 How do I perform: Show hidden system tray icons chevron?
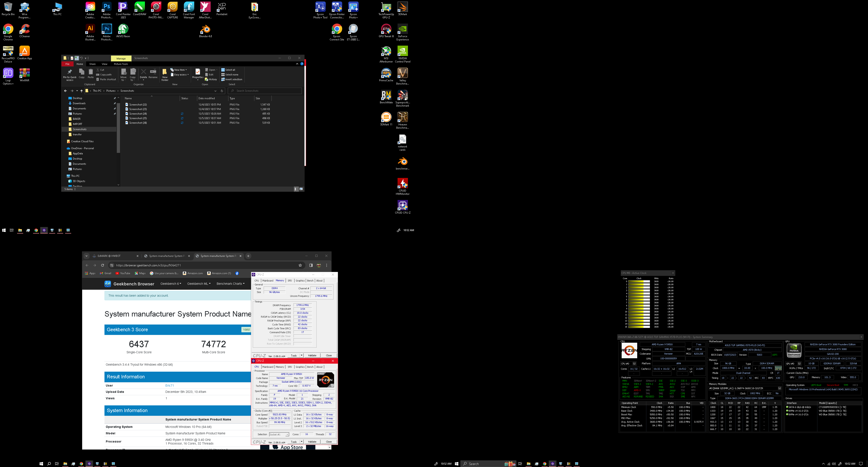823,464
